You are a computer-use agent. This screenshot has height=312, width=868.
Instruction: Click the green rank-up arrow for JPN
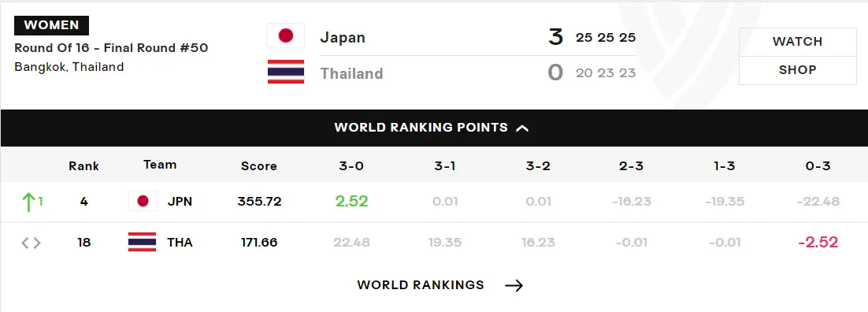28,202
